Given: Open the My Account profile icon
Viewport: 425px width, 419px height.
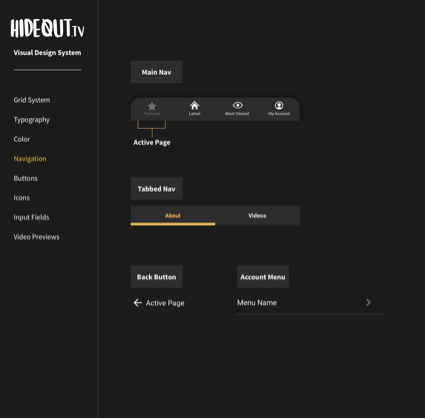Looking at the screenshot, I should 279,105.
